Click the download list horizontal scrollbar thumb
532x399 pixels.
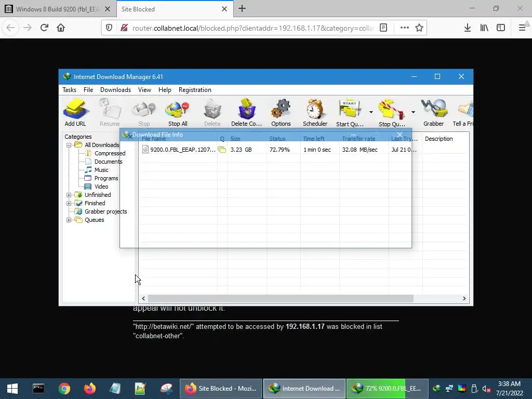click(x=281, y=299)
